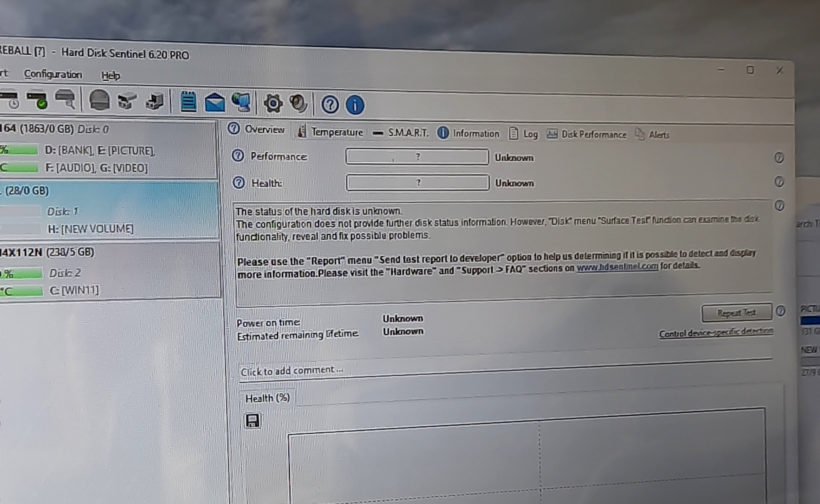The width and height of the screenshot is (820, 504).
Task: Click the globe and monitor network toolbar icon
Action: [x=241, y=102]
